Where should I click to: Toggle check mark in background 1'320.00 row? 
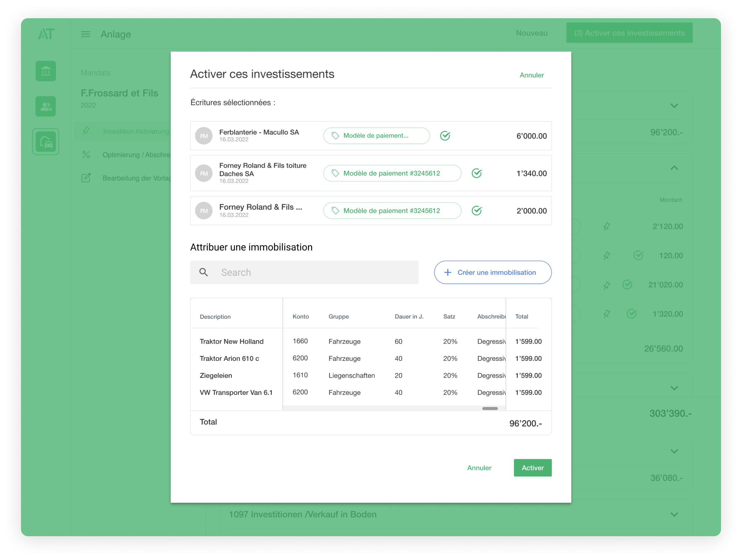pyautogui.click(x=631, y=314)
